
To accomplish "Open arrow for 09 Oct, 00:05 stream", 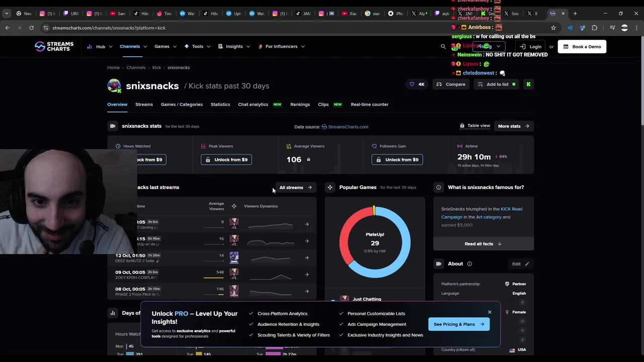I will tap(307, 275).
